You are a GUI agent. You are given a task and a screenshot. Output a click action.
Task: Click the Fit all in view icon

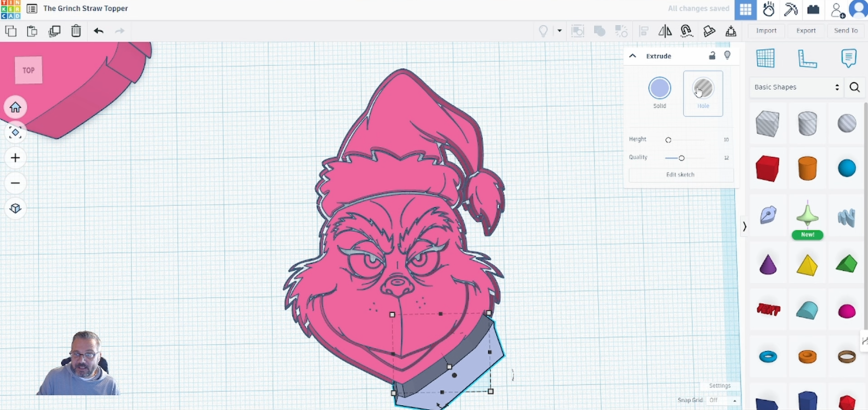pos(15,133)
